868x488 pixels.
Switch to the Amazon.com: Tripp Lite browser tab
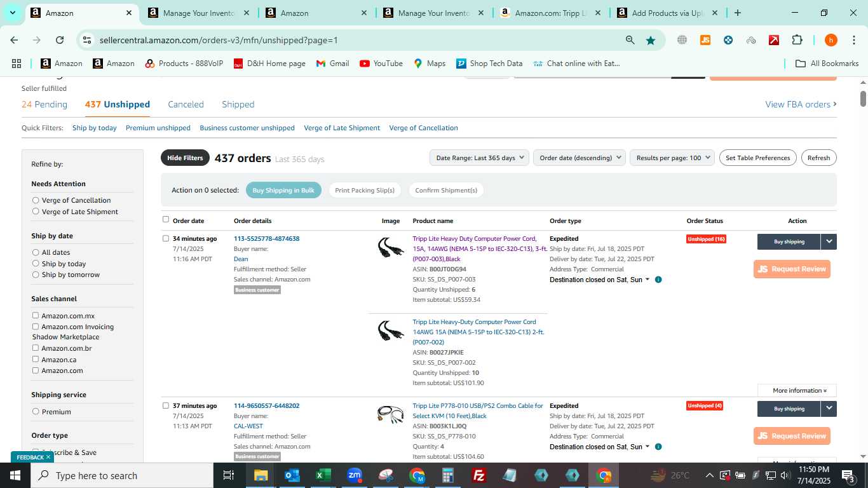click(550, 13)
